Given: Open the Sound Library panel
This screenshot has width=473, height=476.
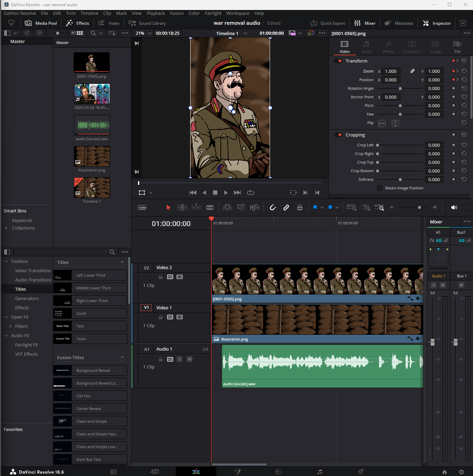Looking at the screenshot, I should point(147,23).
